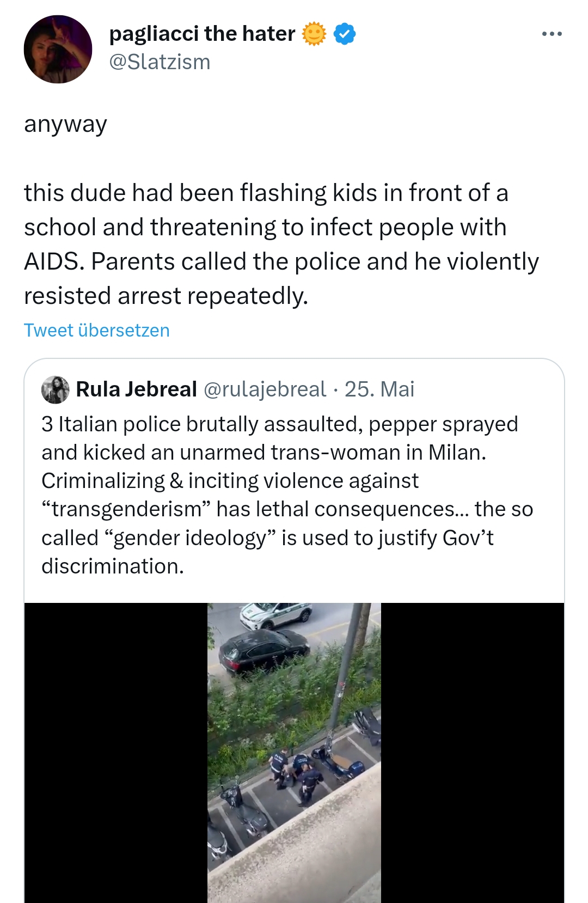Viewport: 588px width, 903px height.
Task: Click the word "anyway" in the tweet
Action: (65, 124)
